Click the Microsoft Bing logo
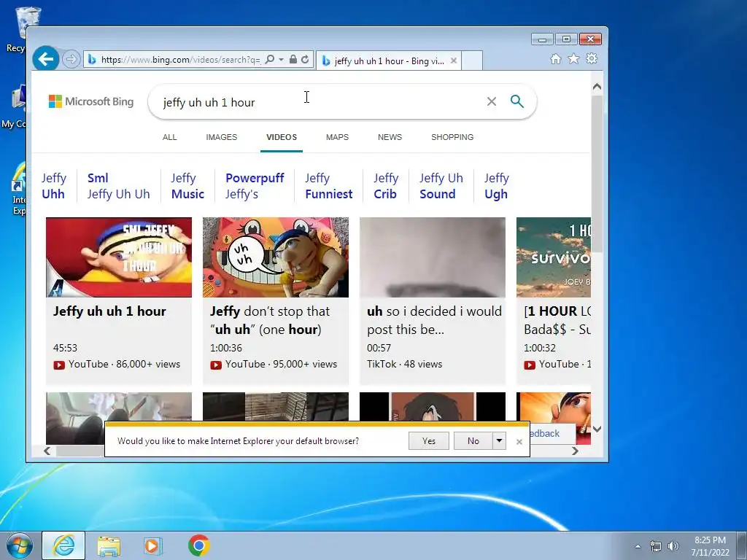This screenshot has height=560, width=747. point(91,101)
